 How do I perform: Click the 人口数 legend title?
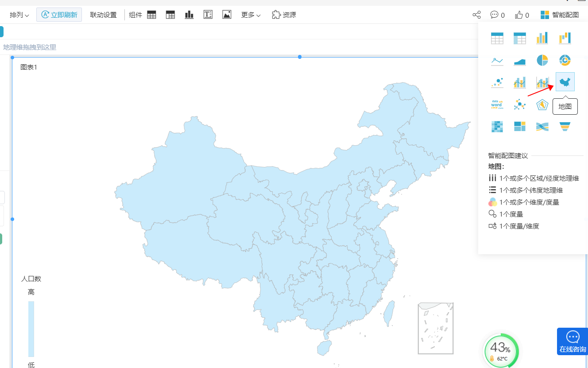click(x=31, y=279)
